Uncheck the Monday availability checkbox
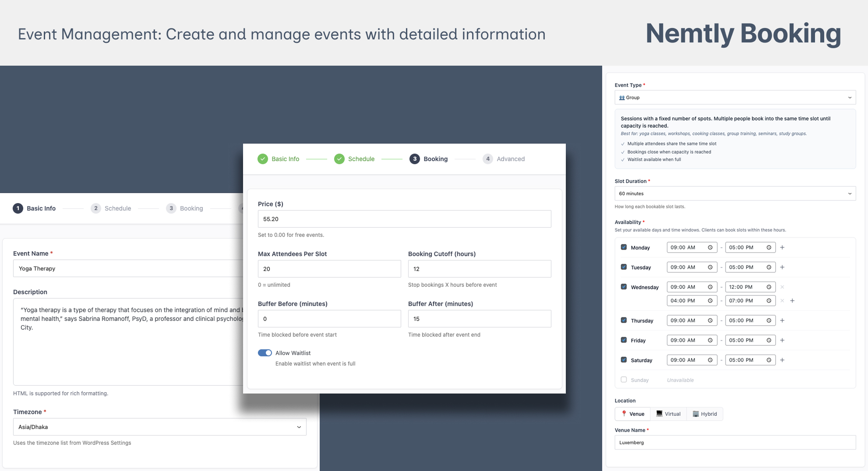 click(624, 247)
